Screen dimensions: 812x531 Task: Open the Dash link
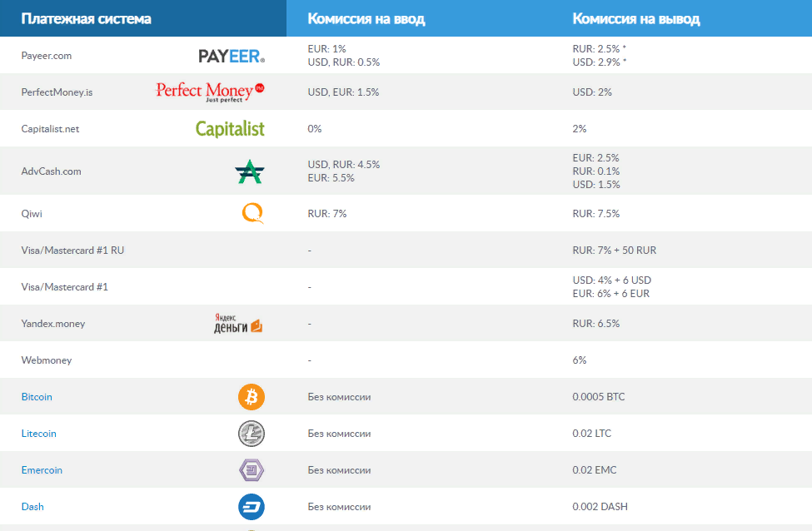click(32, 507)
